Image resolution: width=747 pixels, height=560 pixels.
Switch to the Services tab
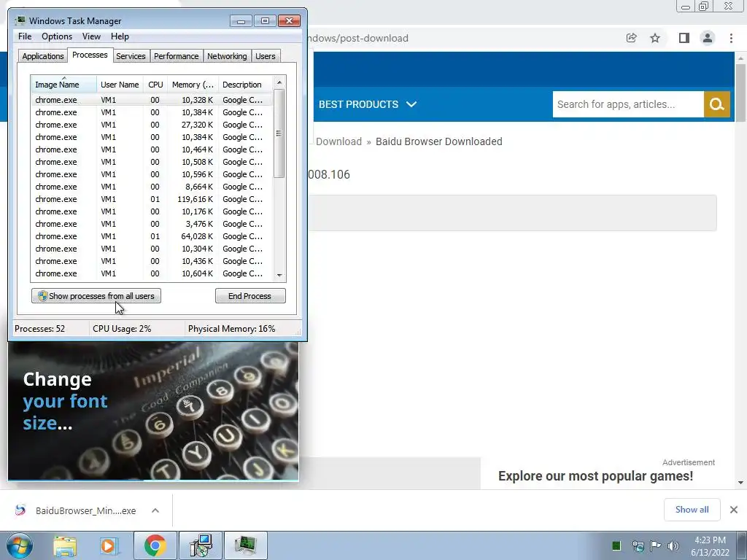point(131,56)
